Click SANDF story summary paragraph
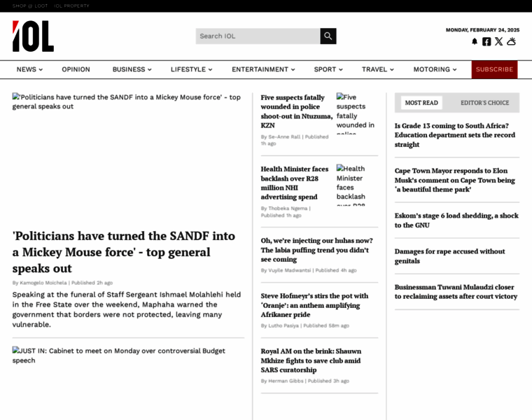 pos(127,309)
